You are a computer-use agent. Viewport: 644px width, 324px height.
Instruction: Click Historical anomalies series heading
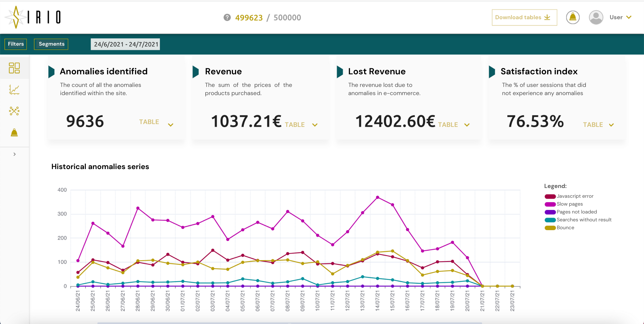[x=100, y=167]
